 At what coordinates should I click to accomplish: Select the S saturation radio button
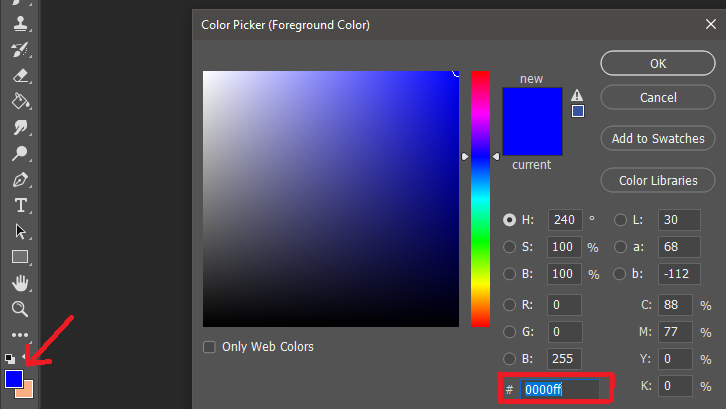[x=510, y=247]
